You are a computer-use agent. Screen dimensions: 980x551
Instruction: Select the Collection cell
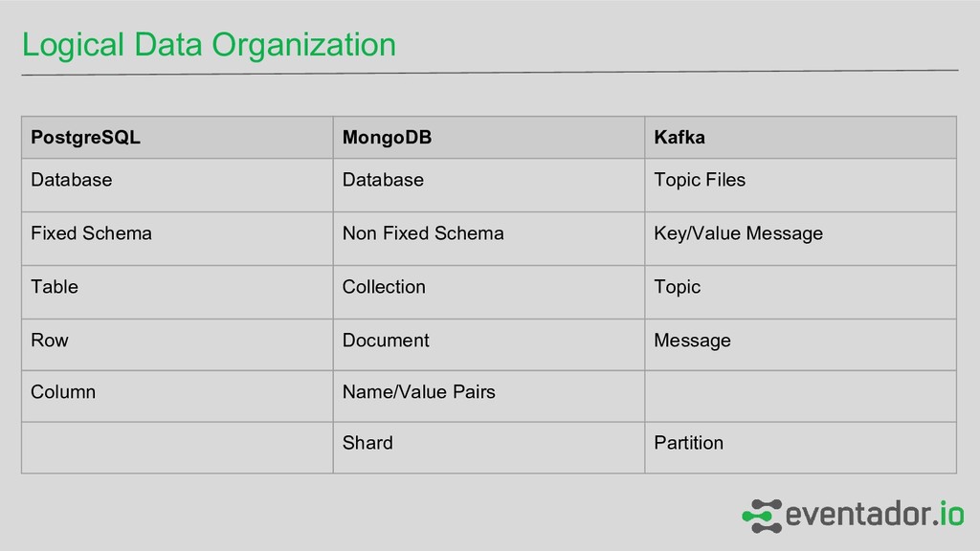384,287
